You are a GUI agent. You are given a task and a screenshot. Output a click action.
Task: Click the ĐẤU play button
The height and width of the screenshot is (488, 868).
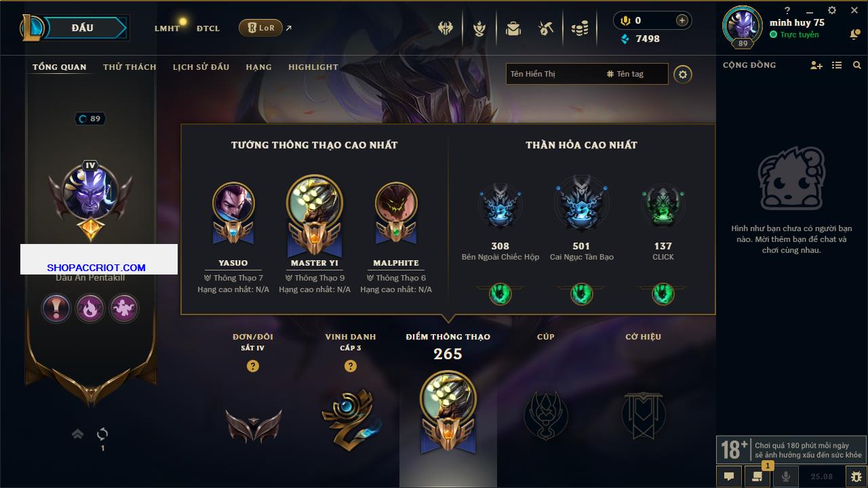coord(83,28)
